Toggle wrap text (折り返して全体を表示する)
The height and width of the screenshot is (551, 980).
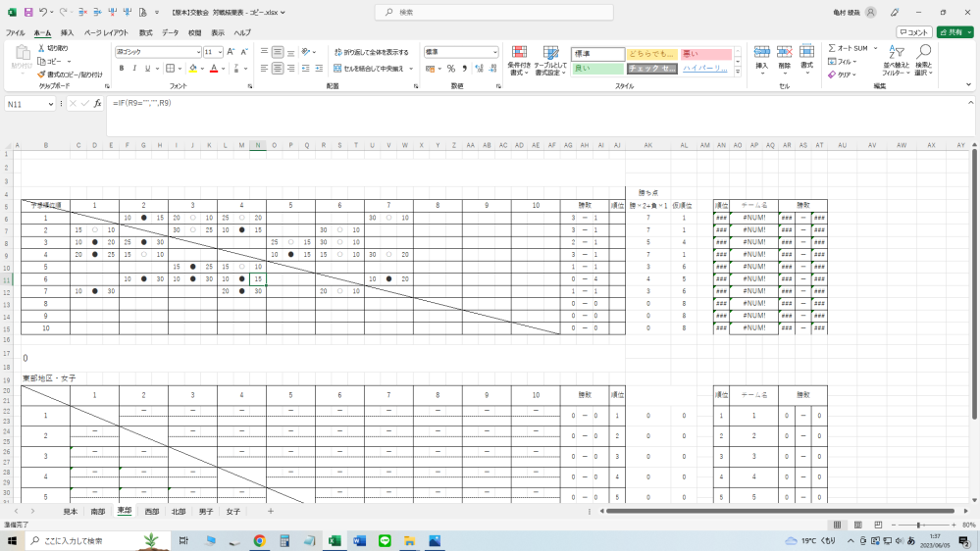pyautogui.click(x=370, y=52)
